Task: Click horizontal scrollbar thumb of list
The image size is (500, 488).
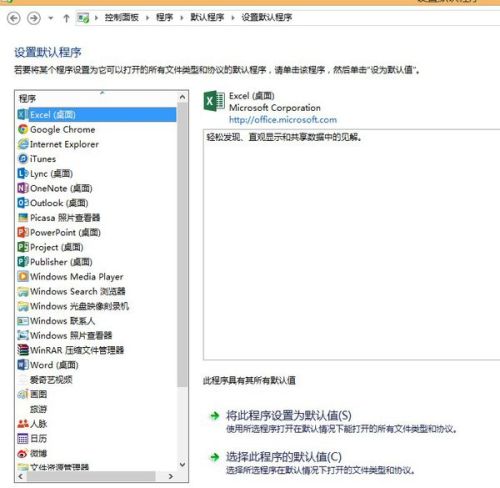Action: tap(91, 476)
